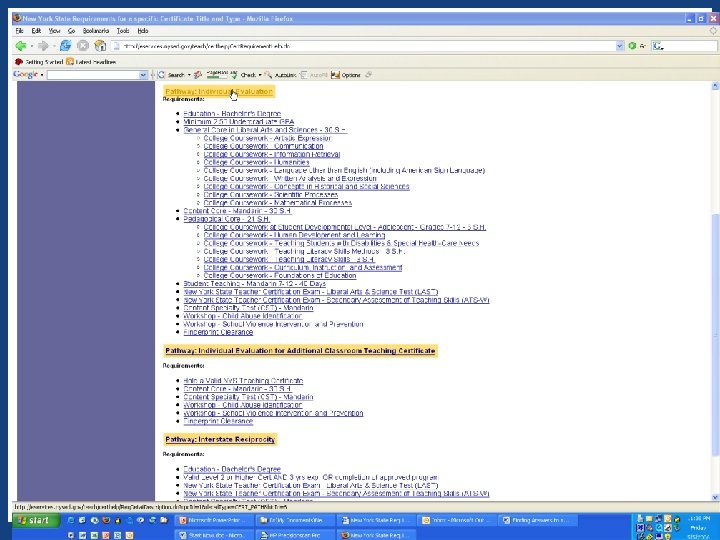The height and width of the screenshot is (540, 720).
Task: Open the File menu
Action: coord(19,31)
